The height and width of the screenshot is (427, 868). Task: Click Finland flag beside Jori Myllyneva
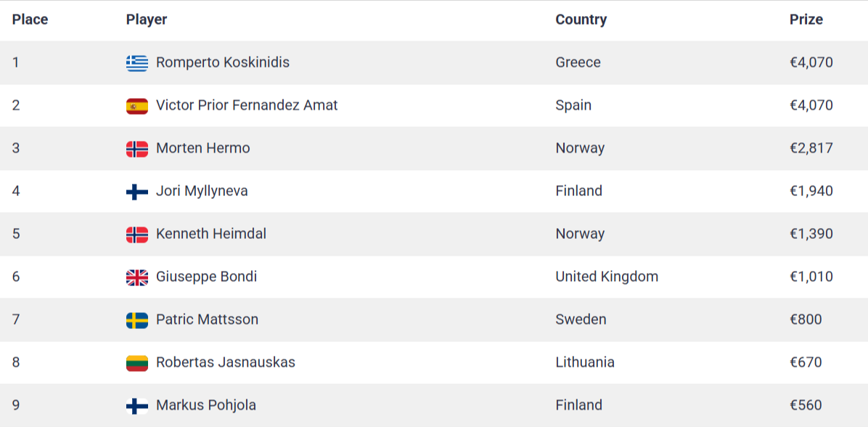tap(136, 192)
